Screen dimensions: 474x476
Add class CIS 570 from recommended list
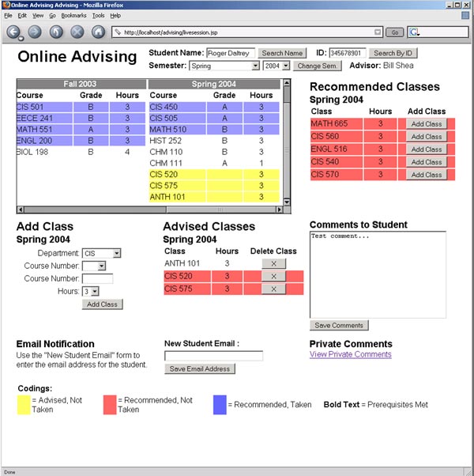pos(426,175)
